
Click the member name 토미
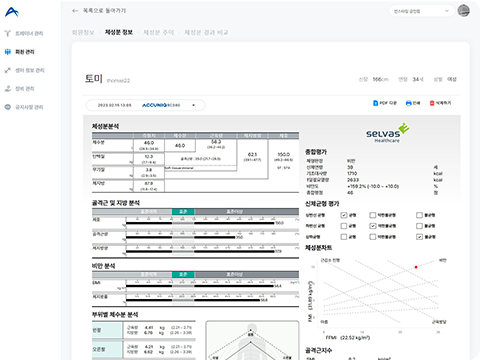pyautogui.click(x=93, y=79)
